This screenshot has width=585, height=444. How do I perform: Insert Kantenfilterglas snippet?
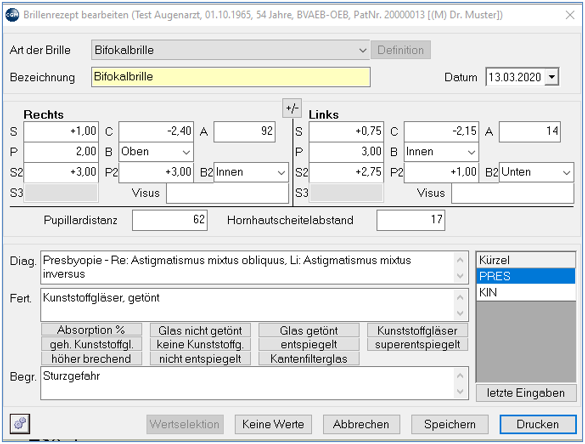[x=309, y=359]
